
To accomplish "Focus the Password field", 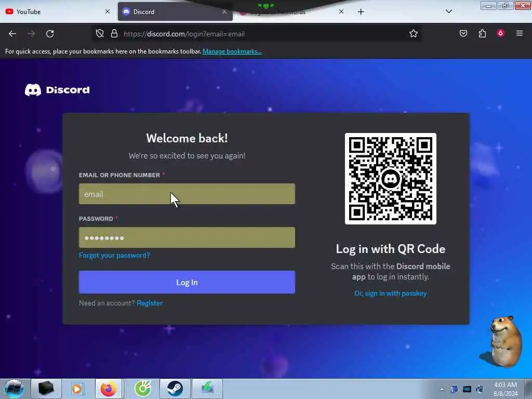I will [x=187, y=237].
